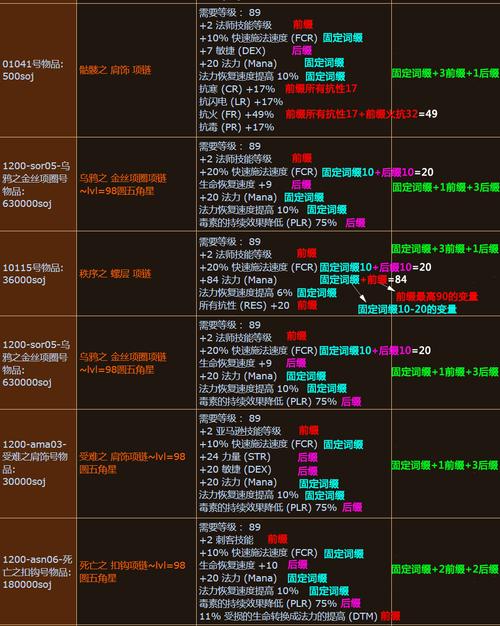The width and height of the screenshot is (500, 626).
Task: Click the line "抗闪电 (LR) +17%"
Action: [x=241, y=102]
